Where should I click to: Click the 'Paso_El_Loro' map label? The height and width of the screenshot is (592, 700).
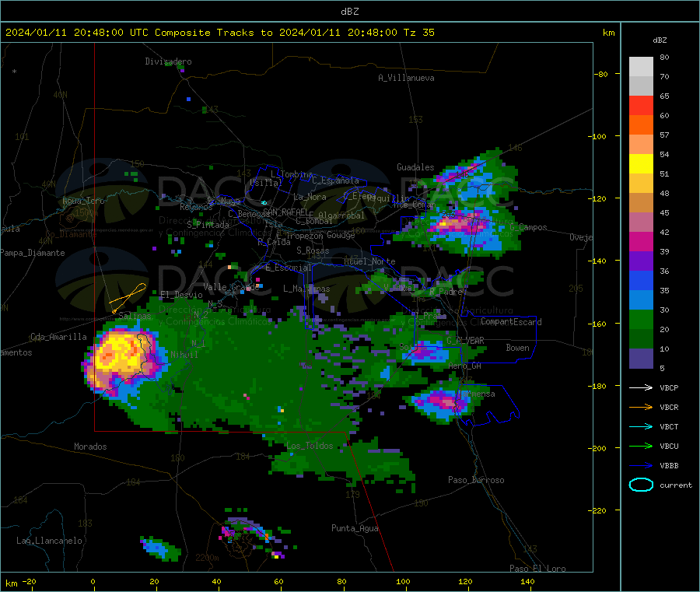(x=537, y=569)
